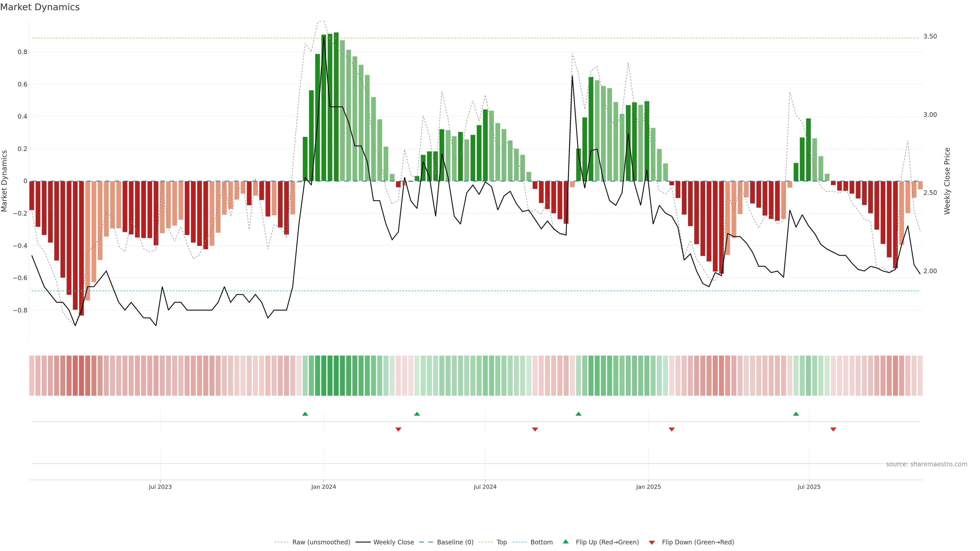Toggle the Weekly Close legend entry
The image size is (980, 551).
393,542
